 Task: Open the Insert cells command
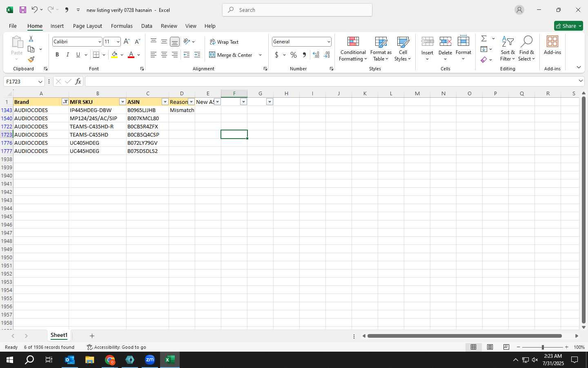point(427,48)
